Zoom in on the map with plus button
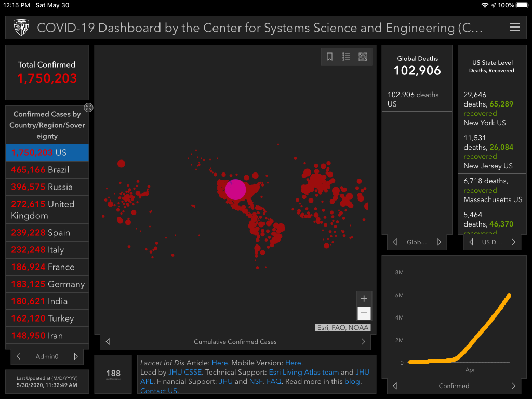 tap(364, 299)
